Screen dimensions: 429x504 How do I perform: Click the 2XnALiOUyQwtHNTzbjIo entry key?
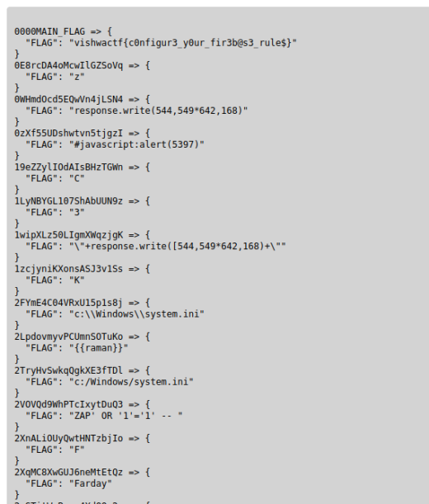[68, 439]
